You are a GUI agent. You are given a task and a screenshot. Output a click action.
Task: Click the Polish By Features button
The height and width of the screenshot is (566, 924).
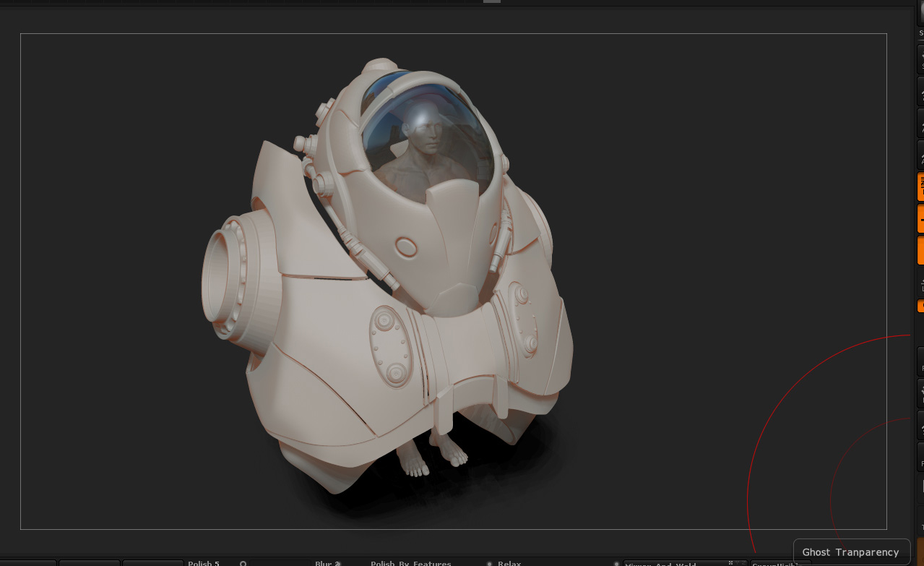[x=411, y=563]
